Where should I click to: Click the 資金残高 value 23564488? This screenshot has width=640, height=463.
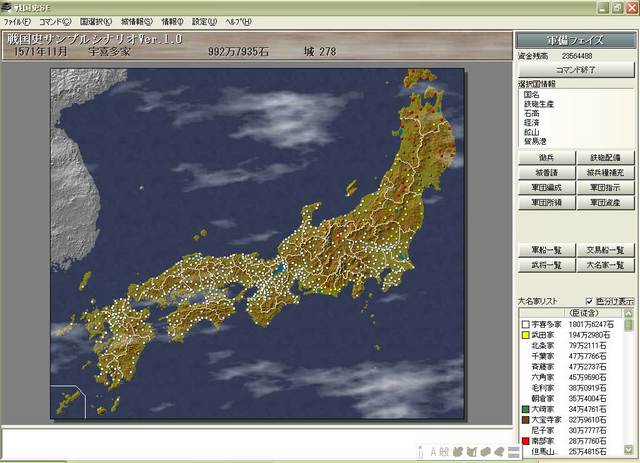[x=577, y=56]
